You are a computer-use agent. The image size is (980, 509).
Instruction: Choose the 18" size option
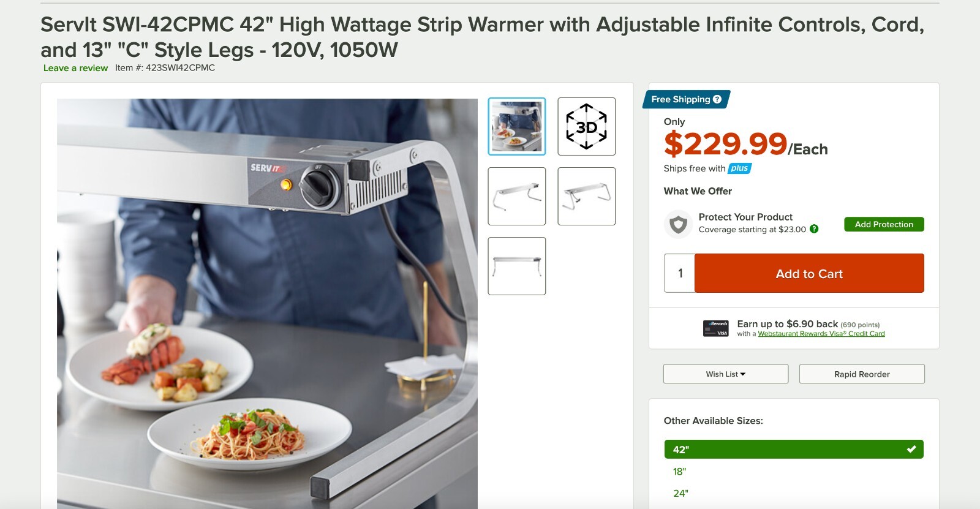(679, 472)
